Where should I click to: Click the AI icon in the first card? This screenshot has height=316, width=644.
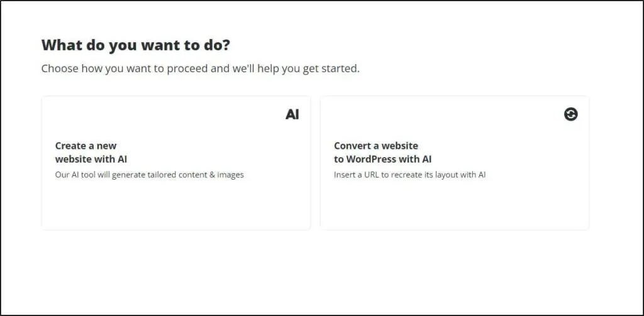(292, 114)
